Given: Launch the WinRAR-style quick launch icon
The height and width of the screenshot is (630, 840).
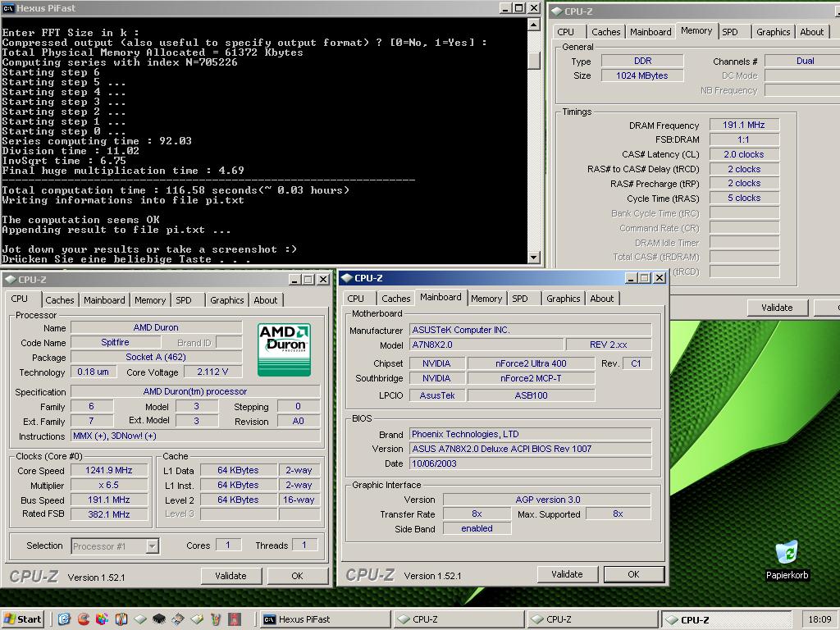Looking at the screenshot, I should pos(121,619).
